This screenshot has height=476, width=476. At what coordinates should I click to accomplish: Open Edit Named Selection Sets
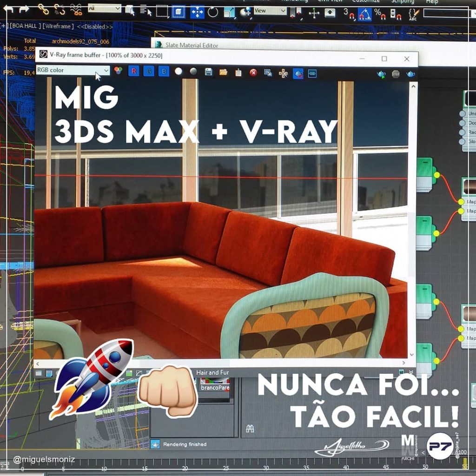point(413,14)
